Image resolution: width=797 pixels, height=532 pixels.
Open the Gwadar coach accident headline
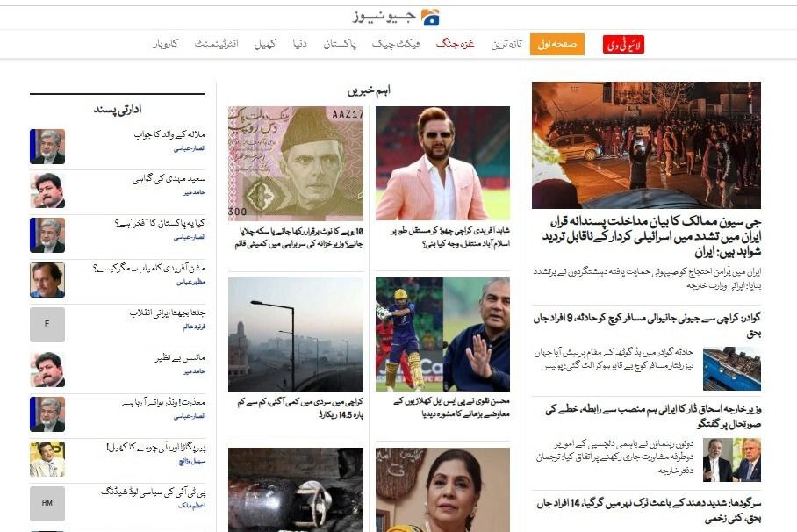(x=647, y=326)
